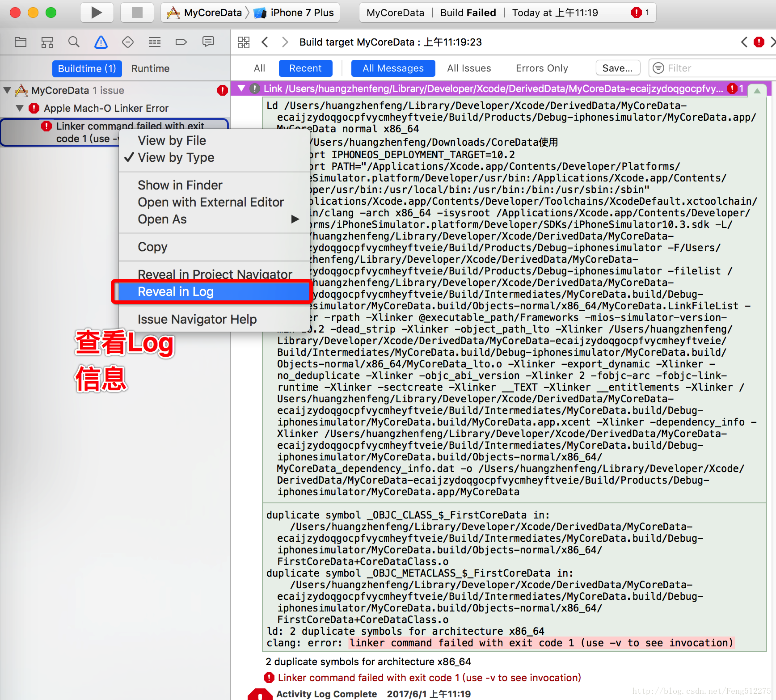Image resolution: width=776 pixels, height=700 pixels.
Task: Jump to the previous issue
Action: tap(744, 42)
